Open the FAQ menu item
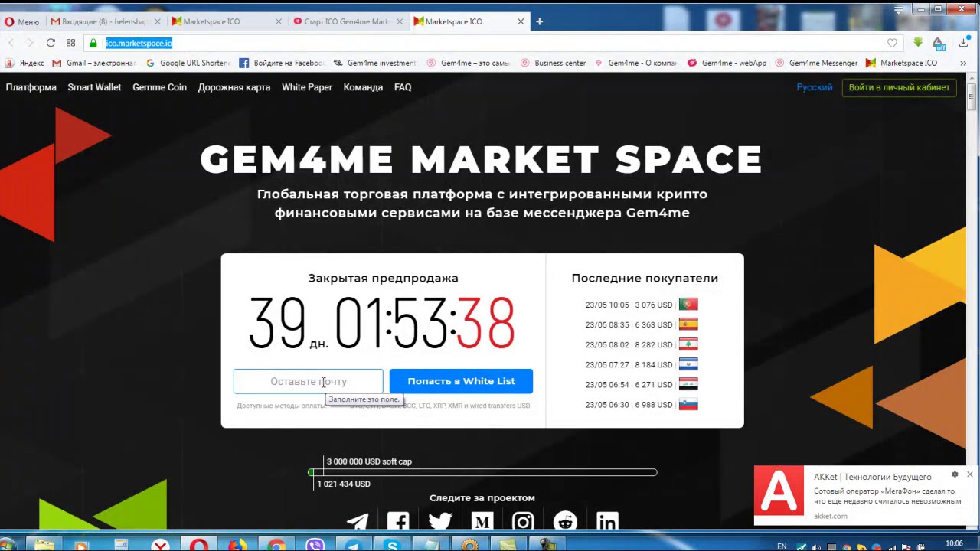 tap(403, 87)
